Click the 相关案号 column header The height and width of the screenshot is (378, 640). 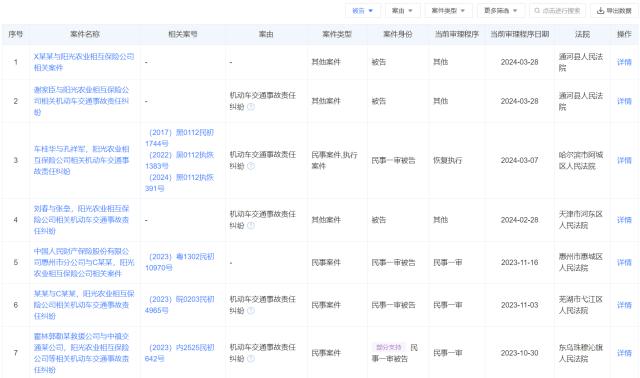click(x=182, y=34)
